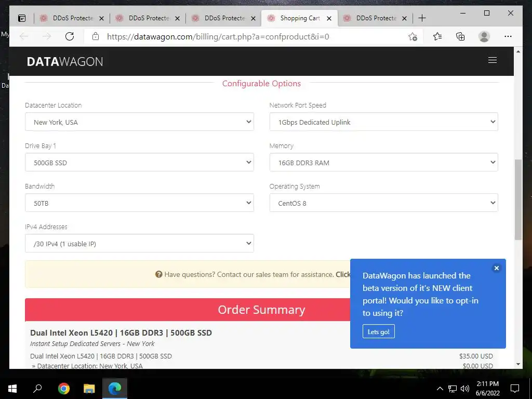This screenshot has height=399, width=532.
Task: Expand the Memory dropdown
Action: tap(384, 162)
